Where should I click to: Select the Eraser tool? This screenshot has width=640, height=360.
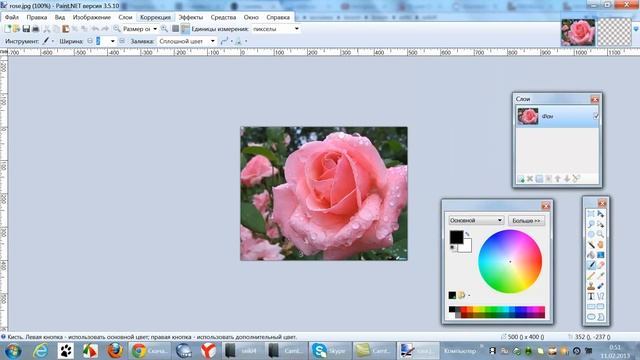(600, 265)
